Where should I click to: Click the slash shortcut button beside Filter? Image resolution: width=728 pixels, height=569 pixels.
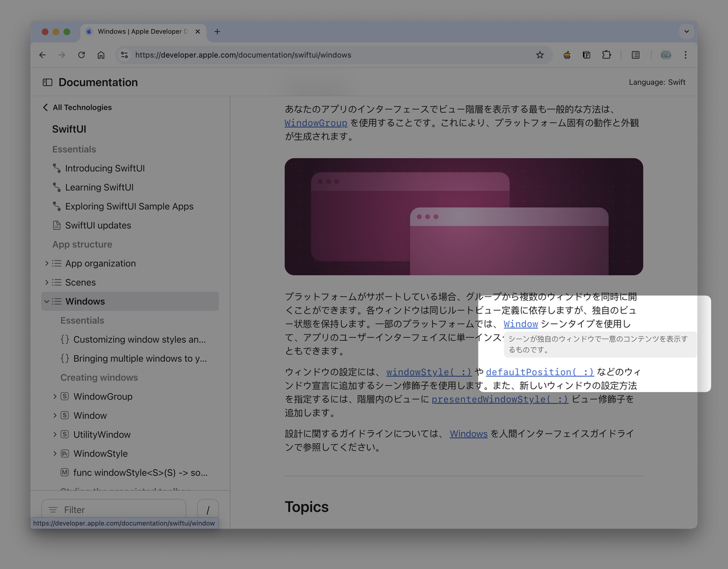[208, 510]
